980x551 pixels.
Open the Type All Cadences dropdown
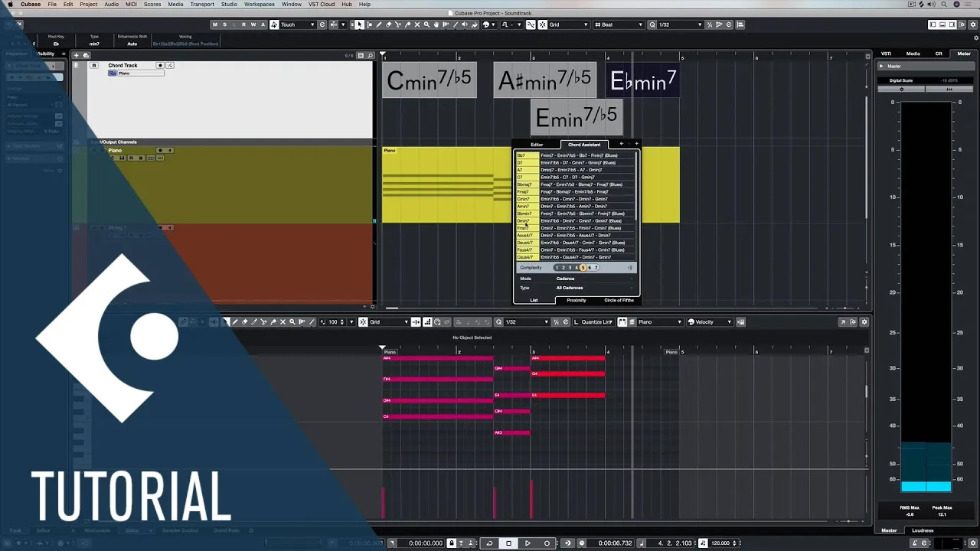tap(594, 288)
